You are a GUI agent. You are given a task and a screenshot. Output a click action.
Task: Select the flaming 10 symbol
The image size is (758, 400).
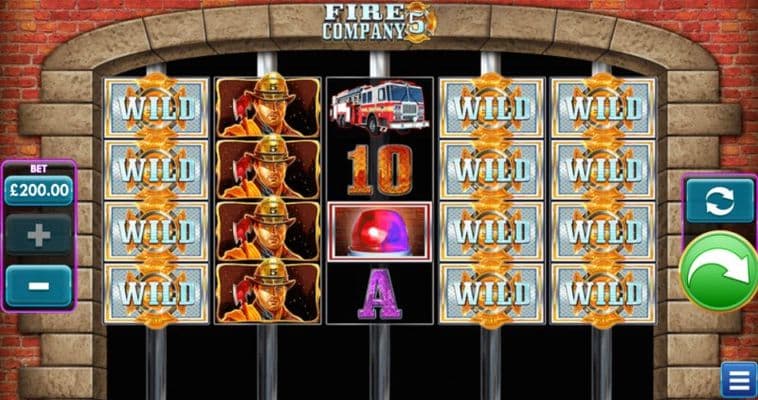coord(379,170)
